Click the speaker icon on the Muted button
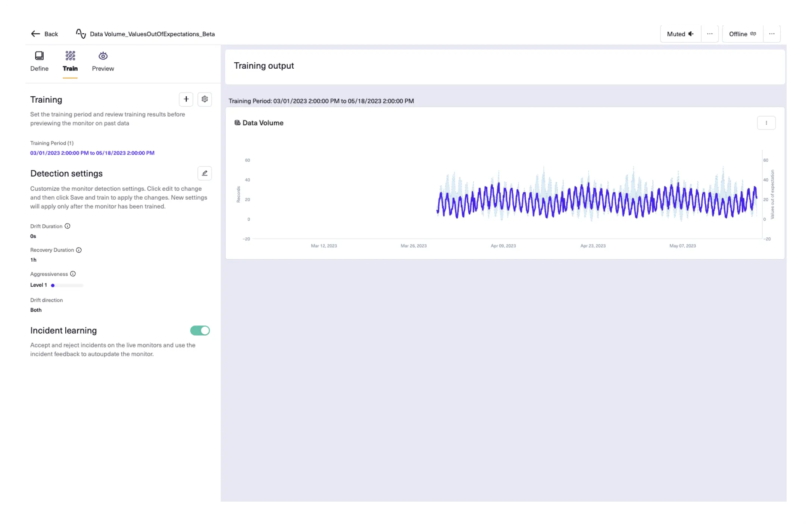The image size is (812, 527). 691,34
